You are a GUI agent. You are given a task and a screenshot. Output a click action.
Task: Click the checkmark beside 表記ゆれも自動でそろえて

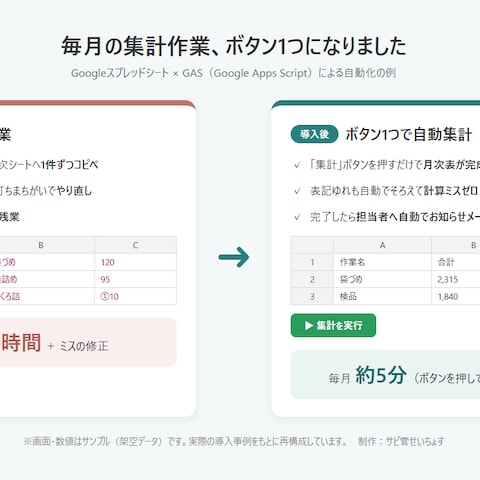click(x=297, y=191)
